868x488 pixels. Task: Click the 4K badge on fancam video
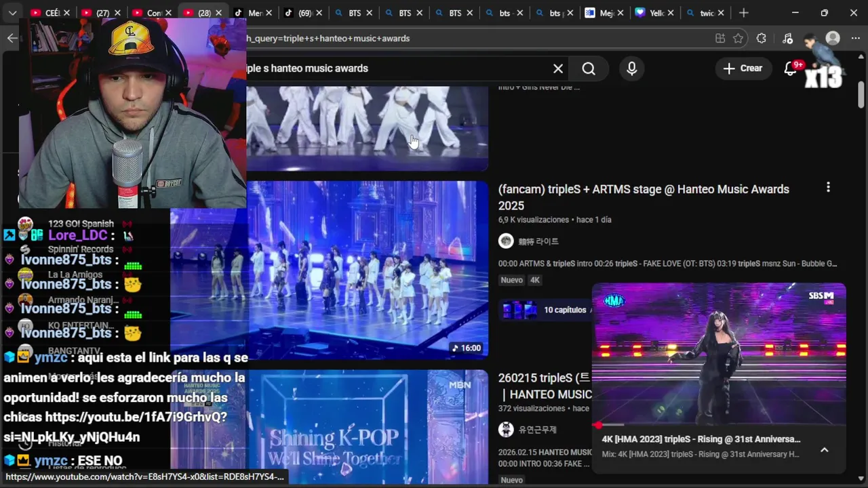(x=535, y=280)
